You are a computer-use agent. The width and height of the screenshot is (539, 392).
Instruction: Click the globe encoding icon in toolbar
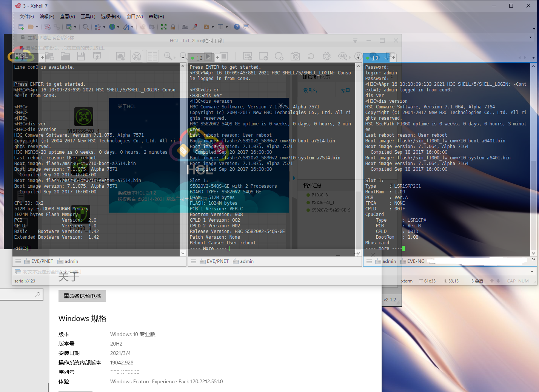112,27
